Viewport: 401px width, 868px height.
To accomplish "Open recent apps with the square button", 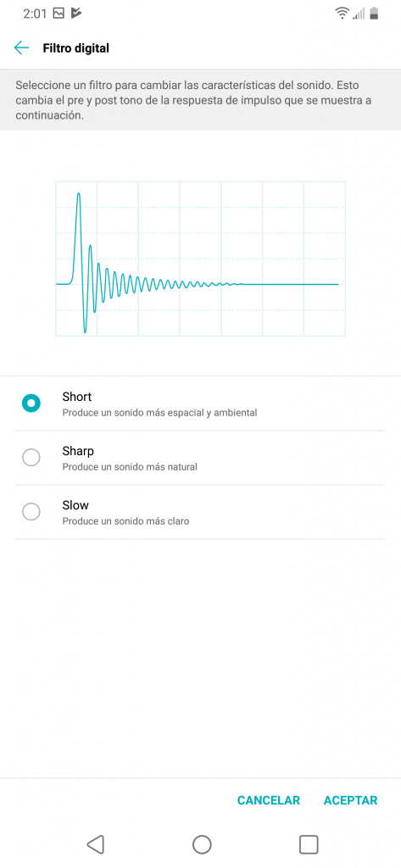I will tap(309, 844).
